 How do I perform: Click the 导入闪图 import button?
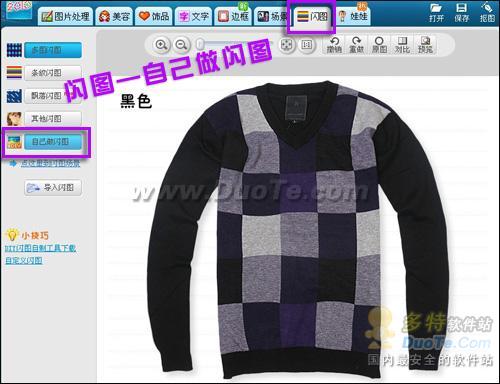[x=53, y=188]
